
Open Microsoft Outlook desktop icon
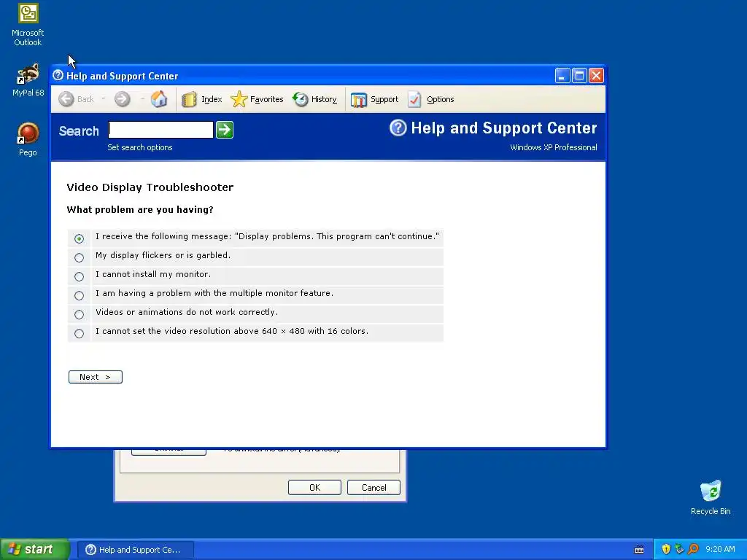pyautogui.click(x=28, y=25)
